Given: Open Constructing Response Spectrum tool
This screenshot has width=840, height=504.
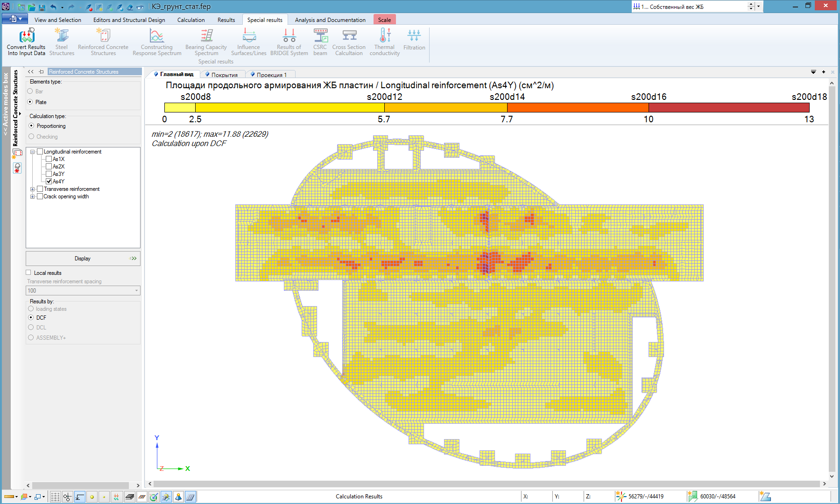Looking at the screenshot, I should tap(157, 36).
